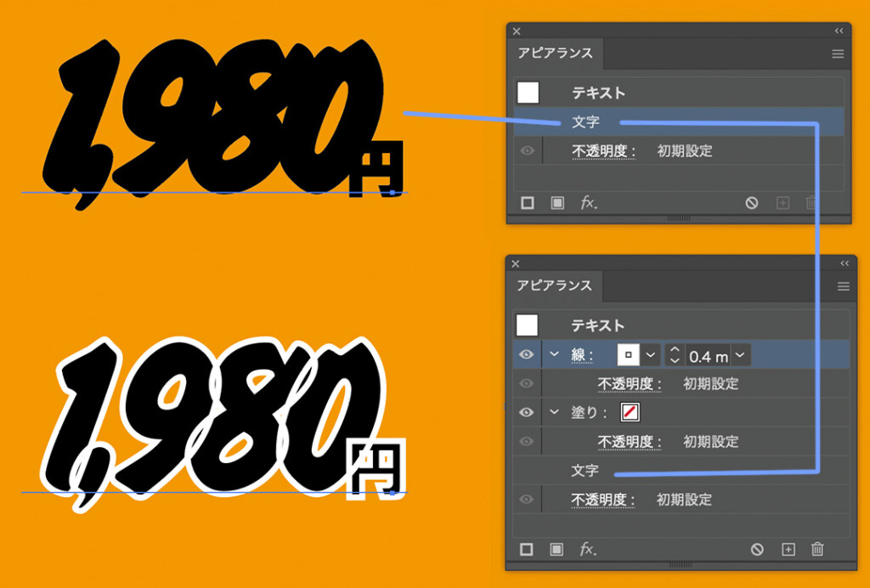Hide the 線 stroke using its eye icon
Viewport: 870px width, 588px height.
pos(527,354)
